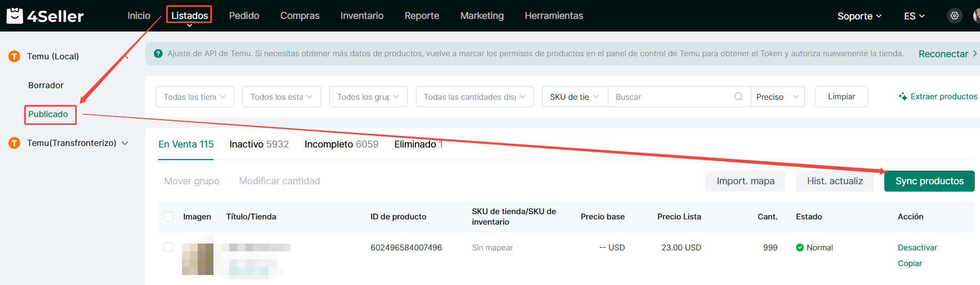Open the Inicio menu

coord(139,16)
